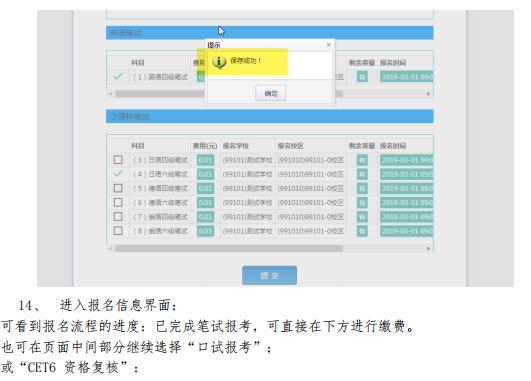Click the 0.01 fee badge in row (5)

pyautogui.click(x=205, y=188)
